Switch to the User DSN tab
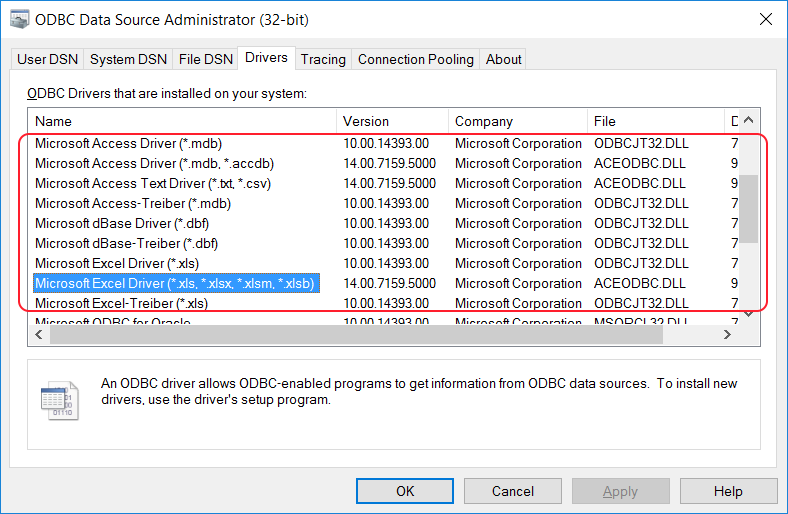788x514 pixels. (47, 59)
